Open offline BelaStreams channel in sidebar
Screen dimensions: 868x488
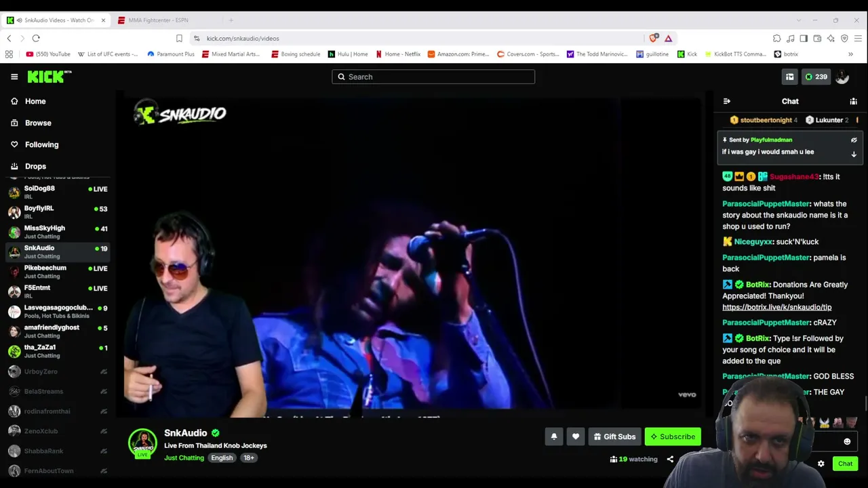tap(58, 391)
